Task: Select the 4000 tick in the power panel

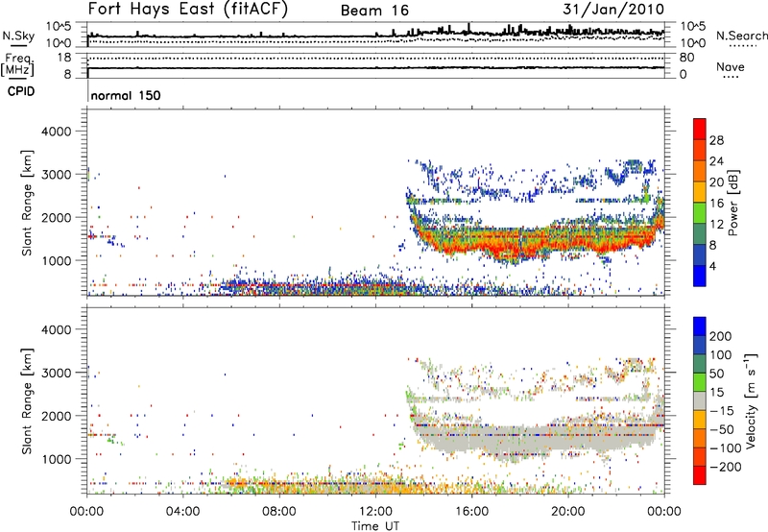Action: point(56,132)
